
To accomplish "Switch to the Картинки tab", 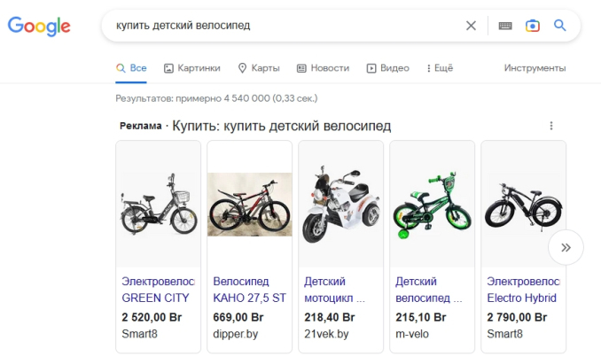I will tap(191, 68).
